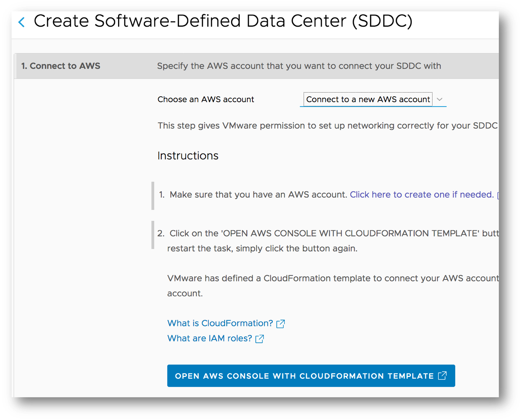Open 'Click here to create one if needed' link
The image size is (522, 420).
[422, 195]
